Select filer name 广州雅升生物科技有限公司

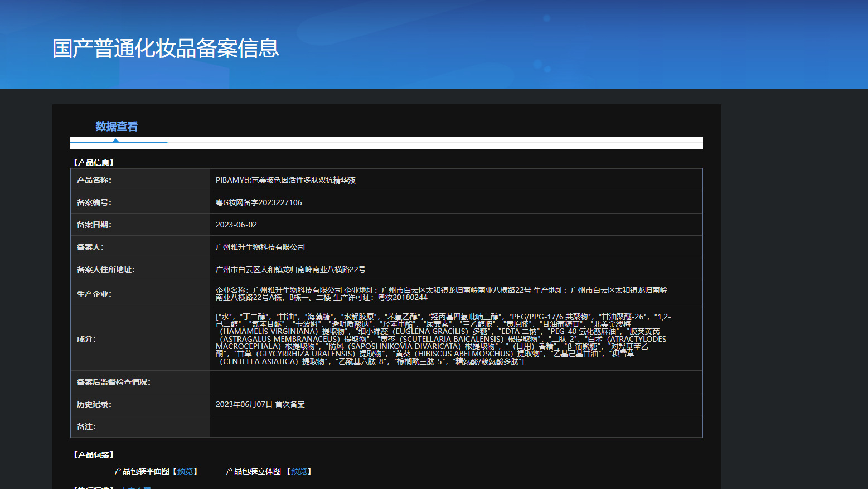coord(260,247)
